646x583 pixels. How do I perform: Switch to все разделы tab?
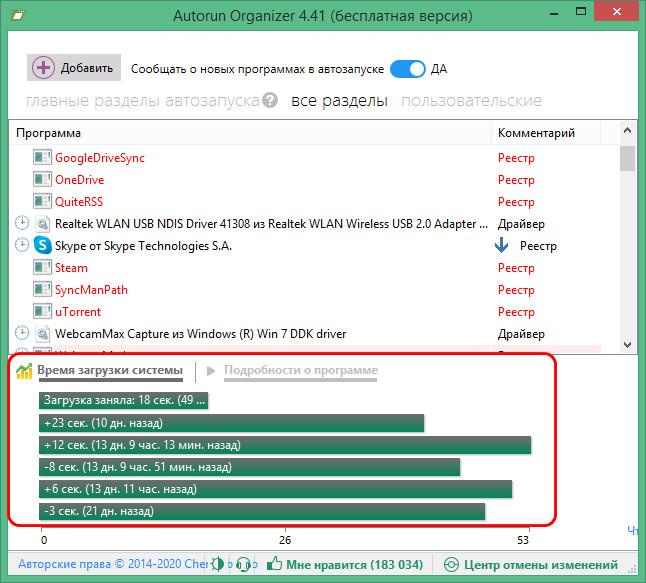[339, 100]
